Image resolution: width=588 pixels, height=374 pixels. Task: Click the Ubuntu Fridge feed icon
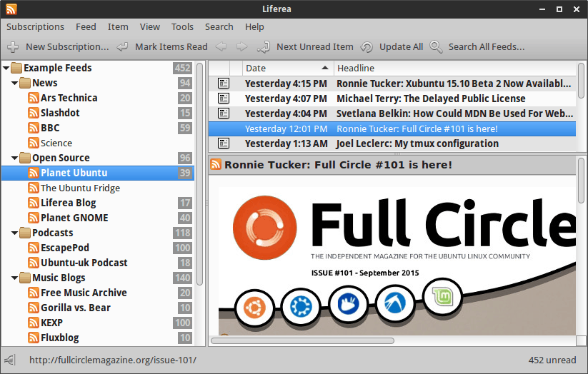click(x=34, y=188)
